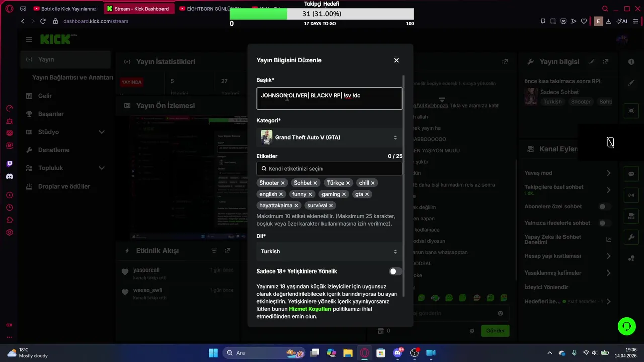Remove the funny tag
The image size is (644, 362).
point(310,194)
